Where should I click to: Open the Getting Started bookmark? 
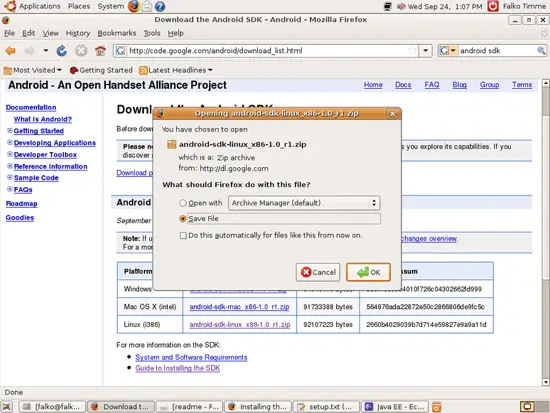(x=101, y=70)
